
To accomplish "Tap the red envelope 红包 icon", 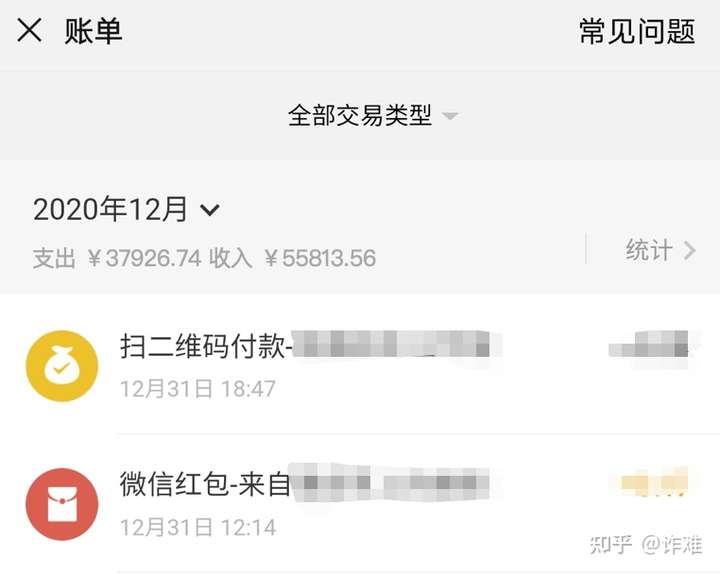I will pos(62,504).
